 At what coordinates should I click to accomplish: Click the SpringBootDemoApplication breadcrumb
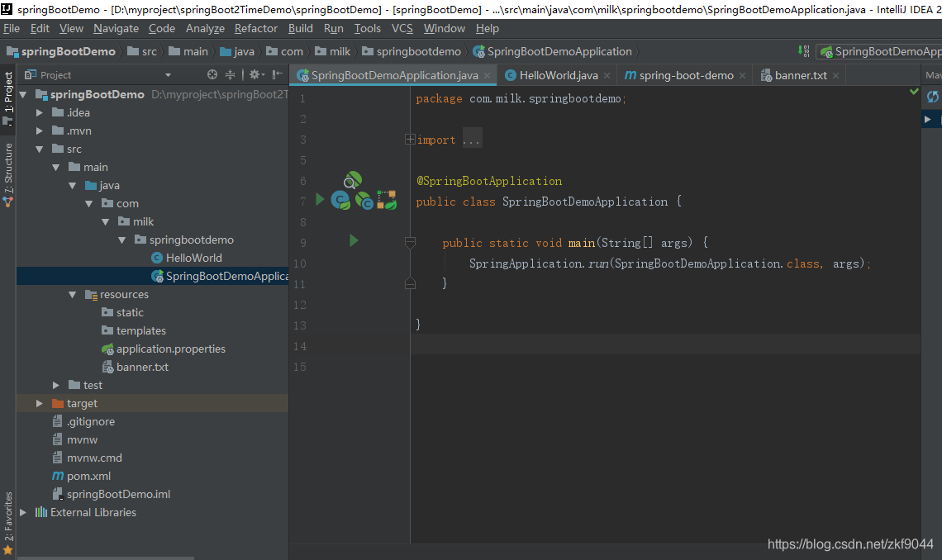coord(552,51)
